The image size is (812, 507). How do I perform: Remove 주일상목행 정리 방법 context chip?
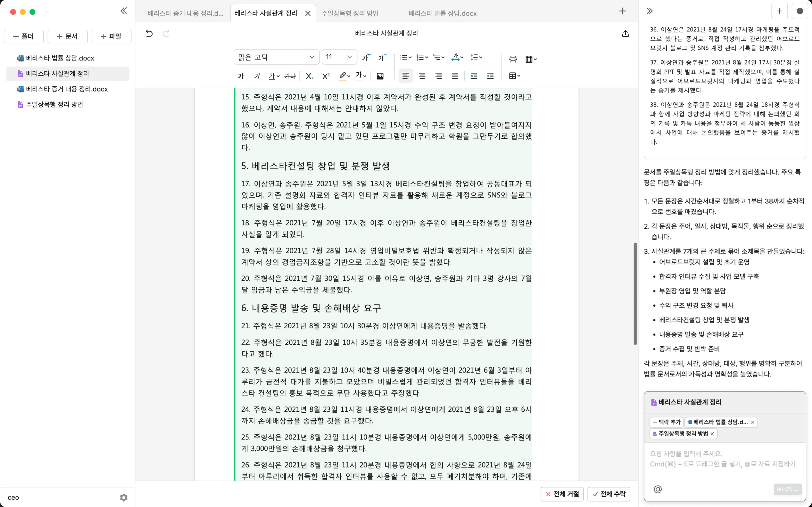(x=712, y=434)
